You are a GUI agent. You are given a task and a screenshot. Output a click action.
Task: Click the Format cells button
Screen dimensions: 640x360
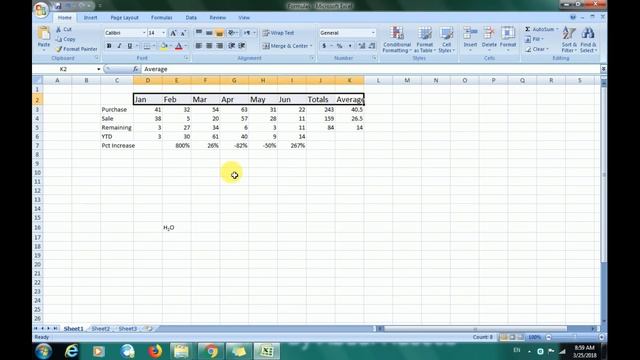[x=508, y=40]
